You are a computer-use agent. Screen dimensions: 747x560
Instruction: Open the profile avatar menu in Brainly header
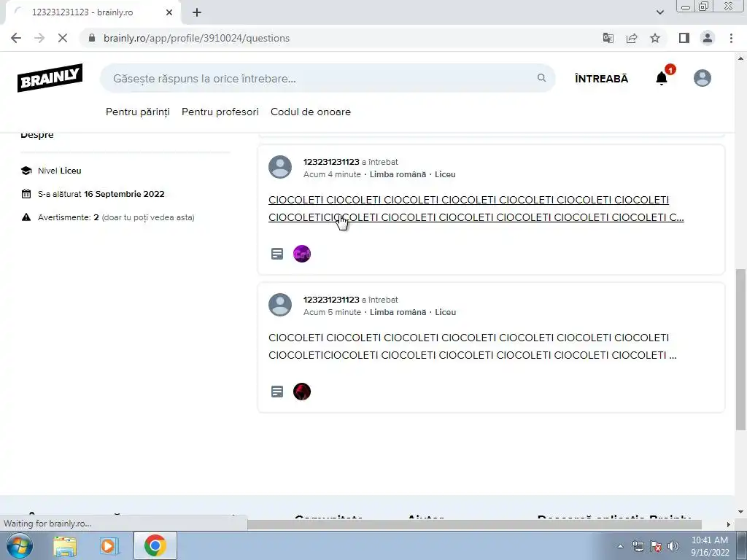pyautogui.click(x=703, y=78)
